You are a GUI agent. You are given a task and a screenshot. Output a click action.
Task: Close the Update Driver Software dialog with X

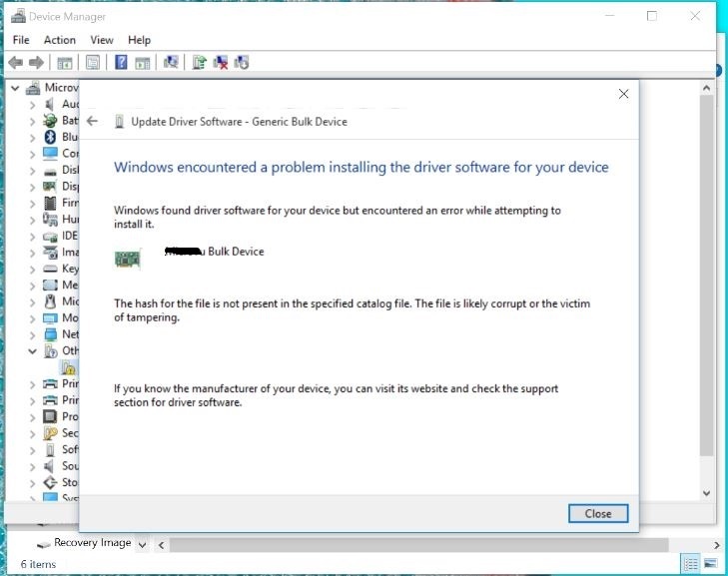point(623,94)
